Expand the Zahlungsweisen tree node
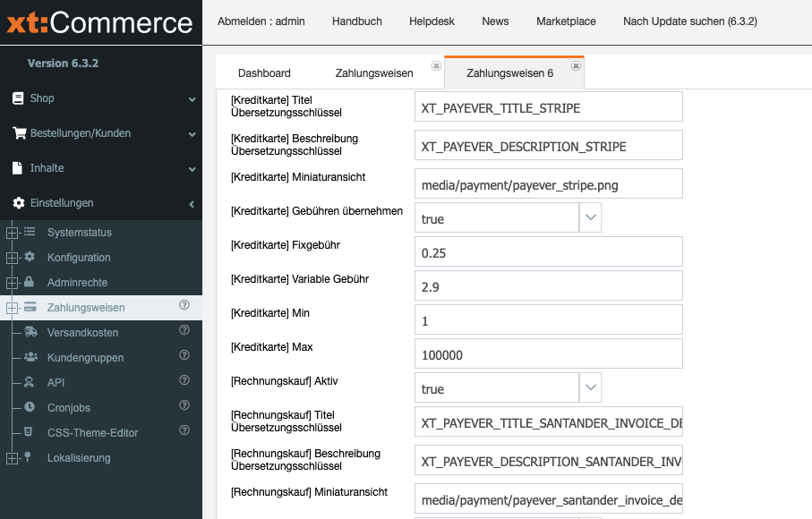The width and height of the screenshot is (812, 519). [12, 308]
